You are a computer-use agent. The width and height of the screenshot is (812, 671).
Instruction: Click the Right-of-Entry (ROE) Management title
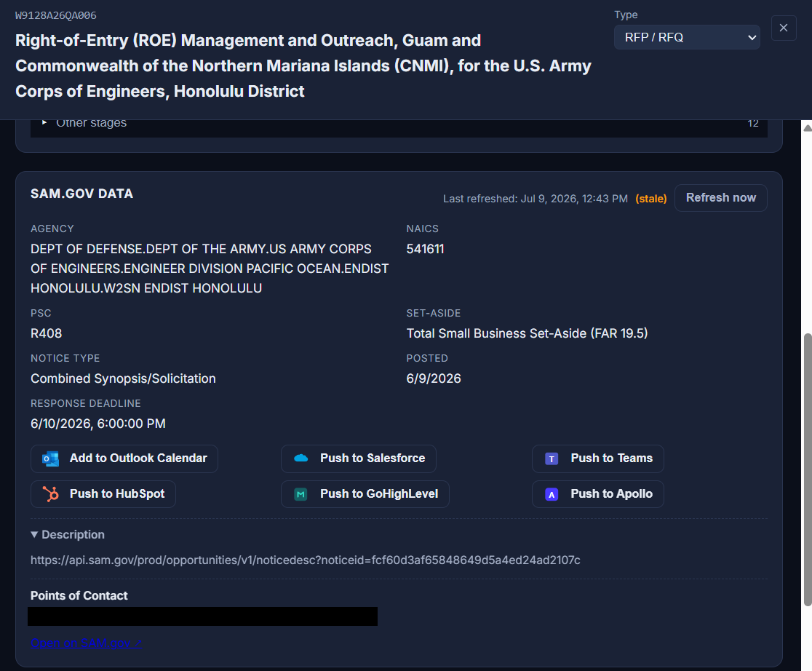303,65
